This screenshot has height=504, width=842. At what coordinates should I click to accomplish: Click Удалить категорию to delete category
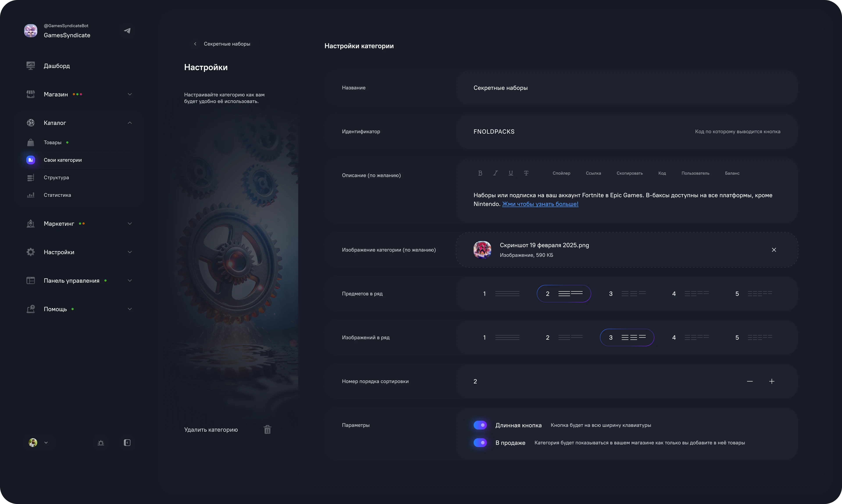pyautogui.click(x=211, y=429)
